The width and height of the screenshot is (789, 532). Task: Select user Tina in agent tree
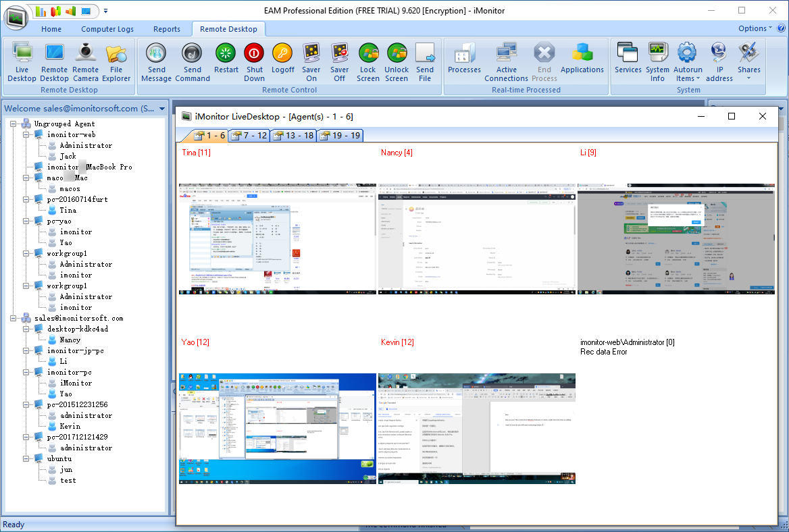68,210
